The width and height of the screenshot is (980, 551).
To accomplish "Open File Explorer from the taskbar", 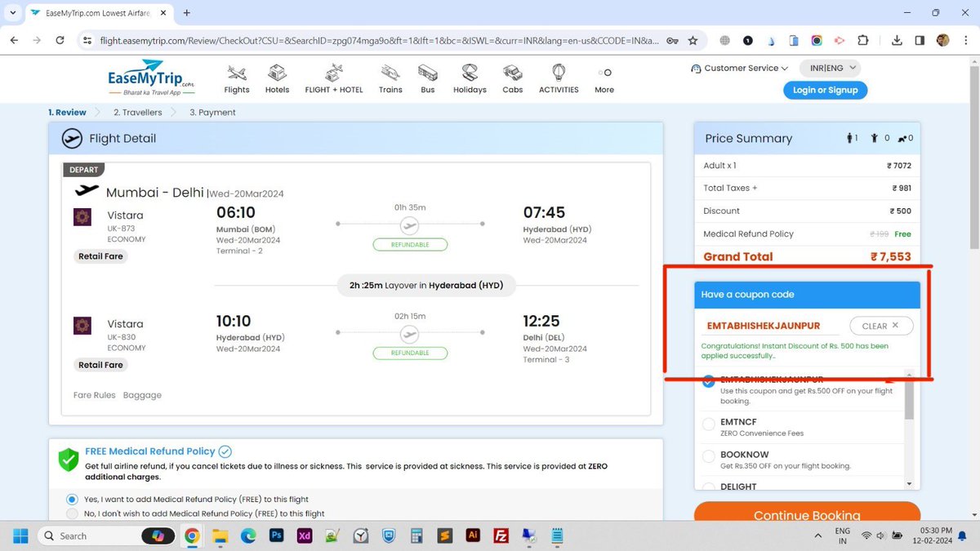I will click(220, 535).
